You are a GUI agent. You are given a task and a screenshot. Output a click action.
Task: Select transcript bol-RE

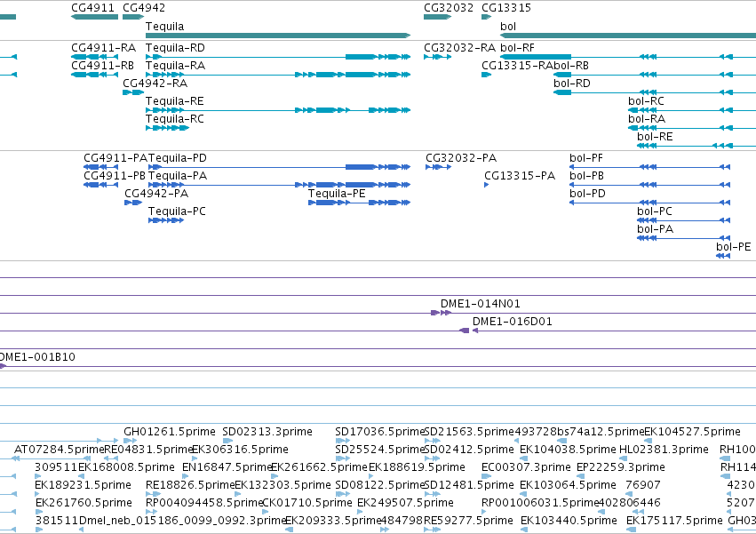[x=696, y=145]
